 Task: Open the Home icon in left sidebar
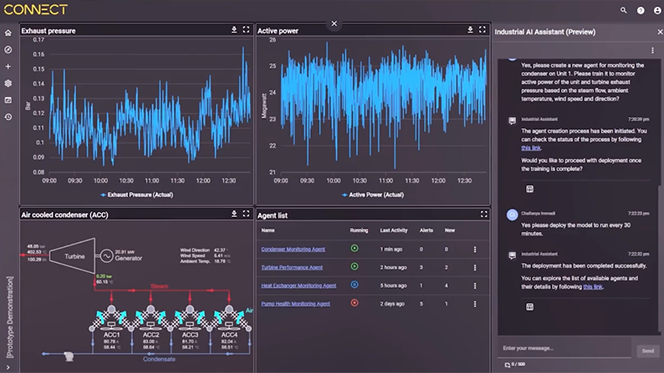tap(8, 33)
